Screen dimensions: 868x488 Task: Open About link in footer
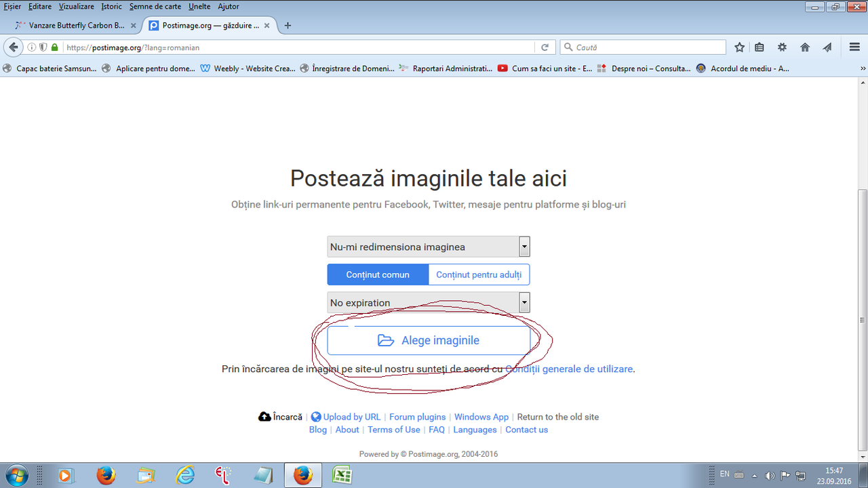pos(347,430)
